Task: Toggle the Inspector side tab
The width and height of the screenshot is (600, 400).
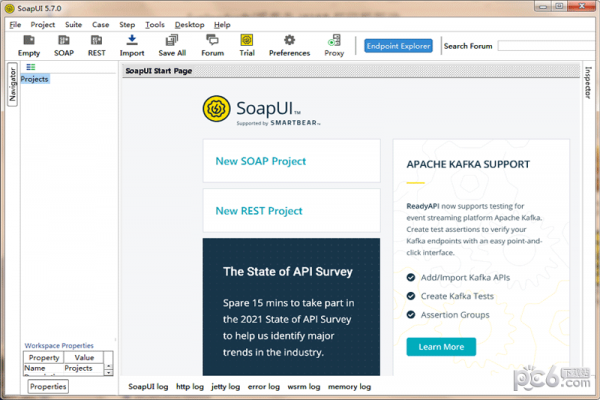Action: click(x=588, y=82)
